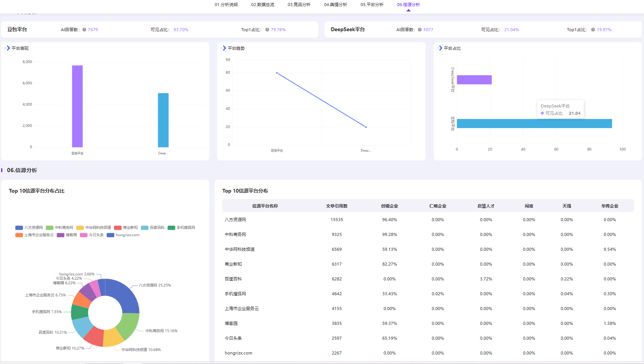Click the arrow icon beside 平台趋势
The width and height of the screenshot is (644, 364).
[224, 48]
